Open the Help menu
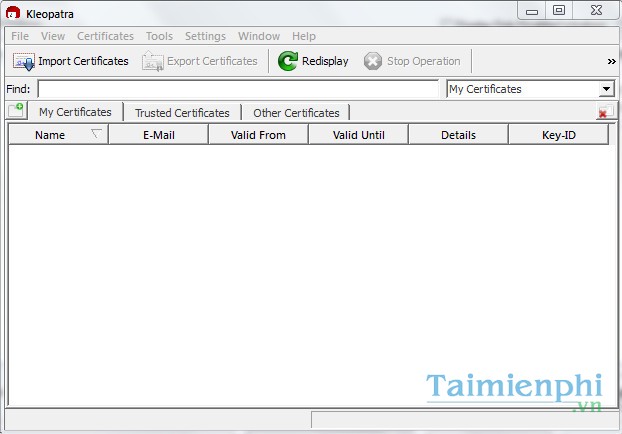The height and width of the screenshot is (434, 622). (304, 36)
